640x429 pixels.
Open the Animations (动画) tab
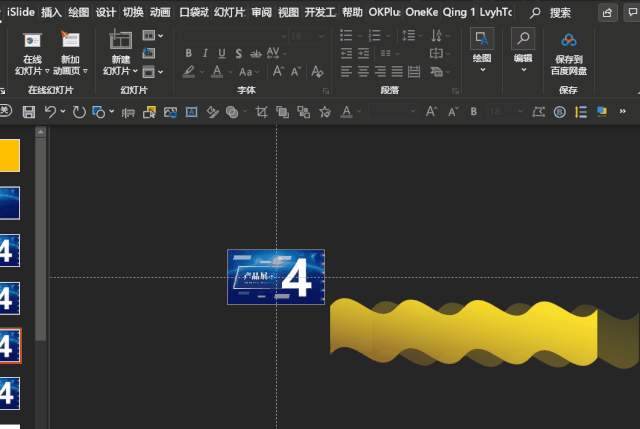160,13
